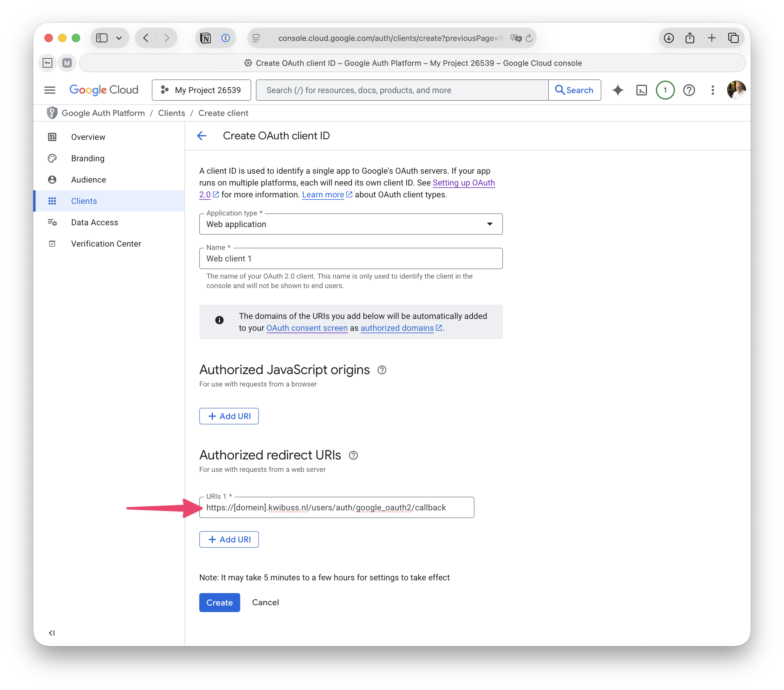
Task: Open Verification Center sidebar item
Action: pyautogui.click(x=106, y=244)
